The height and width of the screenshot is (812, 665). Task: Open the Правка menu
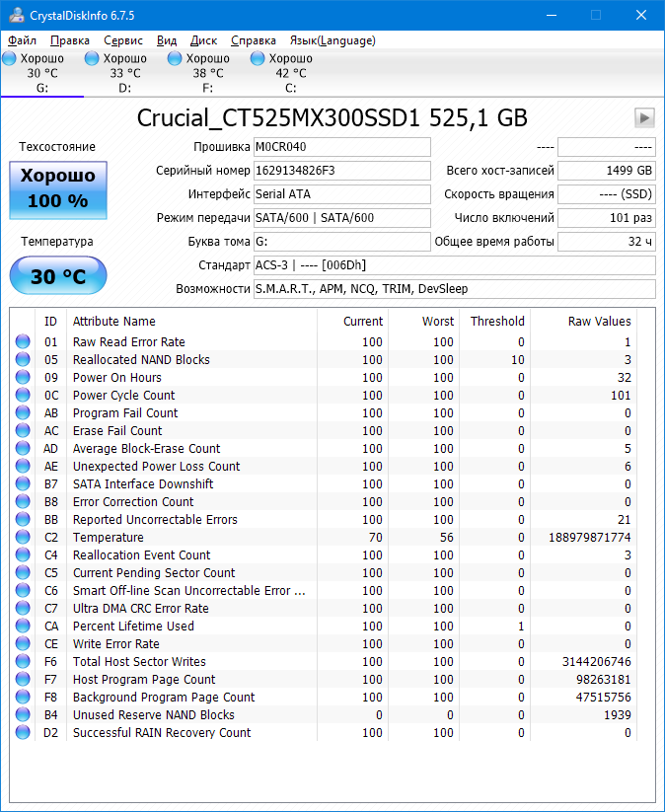tap(70, 40)
